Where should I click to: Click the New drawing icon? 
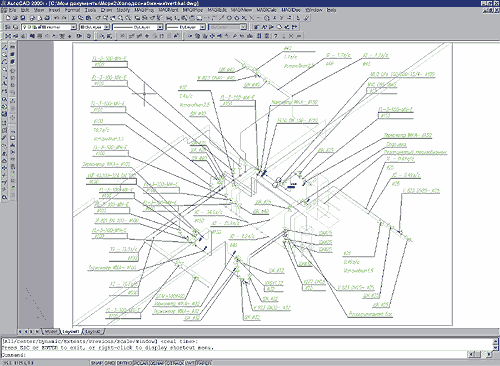[8, 18]
